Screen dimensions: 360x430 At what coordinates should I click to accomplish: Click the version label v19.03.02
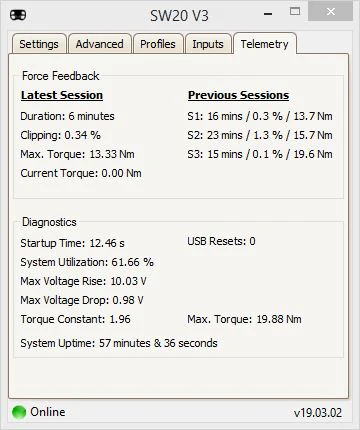[318, 413]
